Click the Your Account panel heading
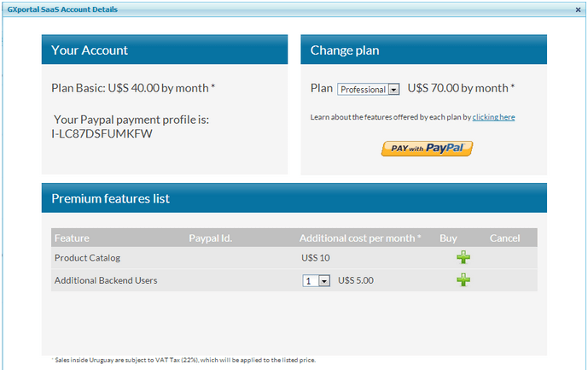The height and width of the screenshot is (370, 588). tap(90, 50)
